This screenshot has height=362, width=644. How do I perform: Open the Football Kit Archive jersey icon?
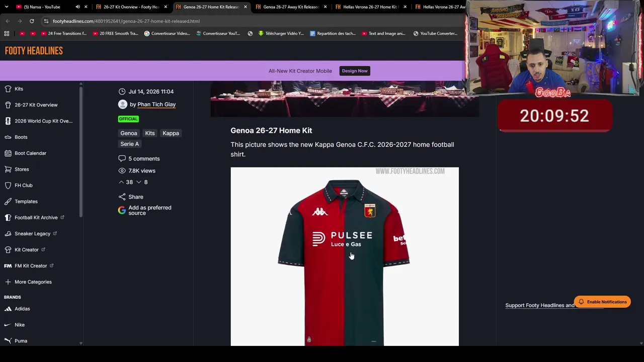pos(8,218)
